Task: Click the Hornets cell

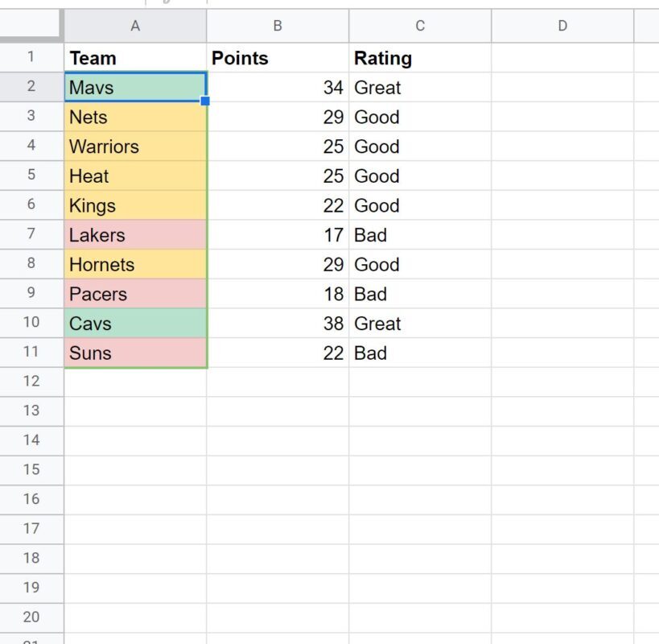Action: tap(135, 264)
